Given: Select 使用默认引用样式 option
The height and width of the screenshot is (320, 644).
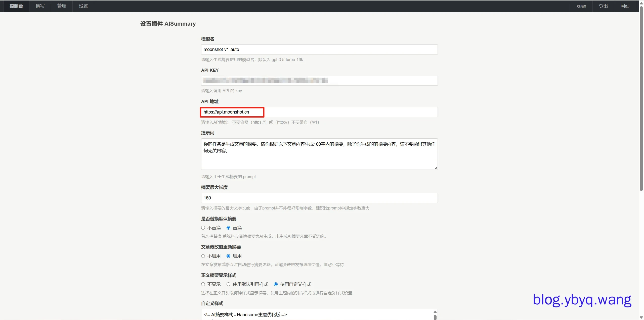Looking at the screenshot, I should [x=228, y=284].
